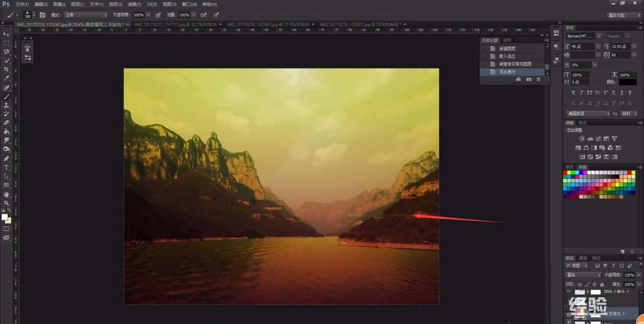Open Brush Presets in floating panel

tap(28, 48)
